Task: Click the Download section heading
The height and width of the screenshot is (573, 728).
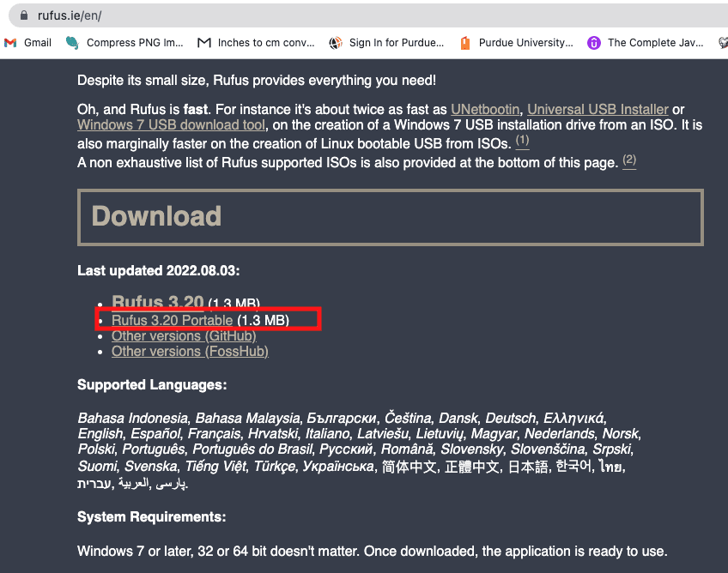Action: tap(156, 216)
